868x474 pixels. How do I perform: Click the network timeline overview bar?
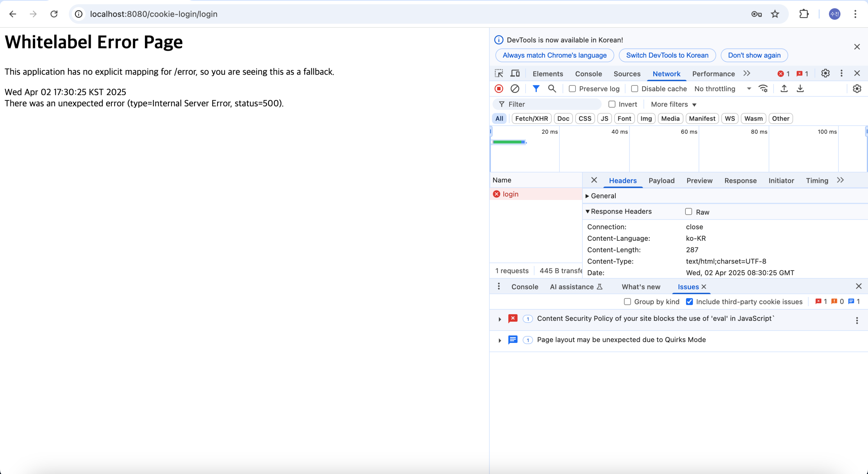(x=509, y=142)
